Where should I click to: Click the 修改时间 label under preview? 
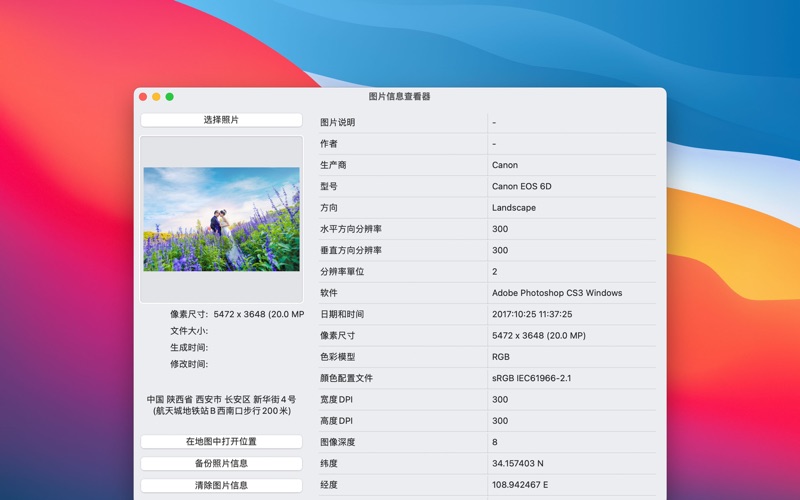pos(189,364)
